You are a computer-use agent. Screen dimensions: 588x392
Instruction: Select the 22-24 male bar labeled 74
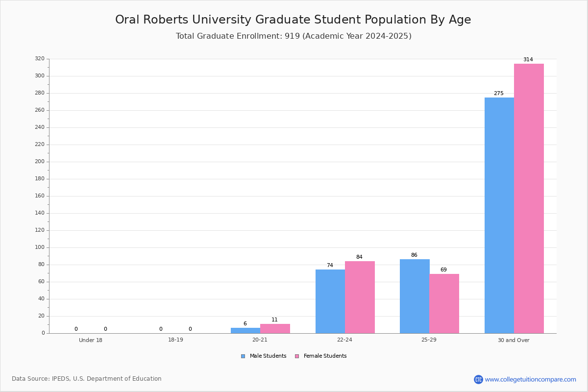(x=330, y=301)
